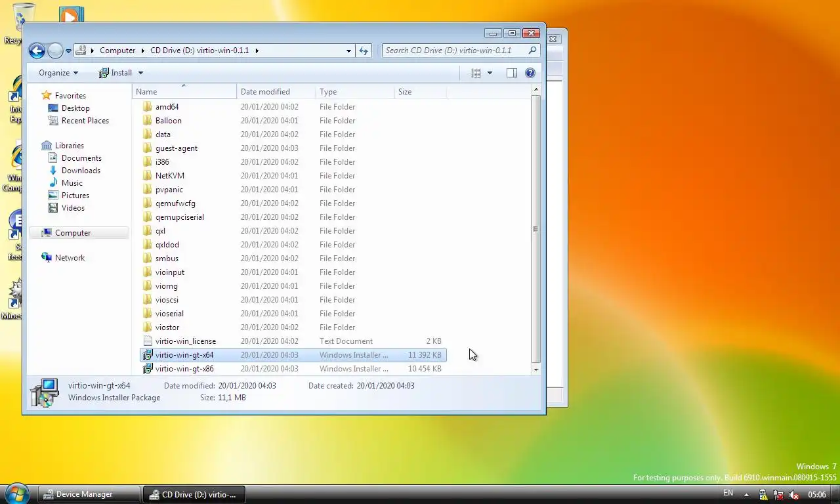Select the amd64 folder icon
This screenshot has width=840, height=504.
coord(148,107)
